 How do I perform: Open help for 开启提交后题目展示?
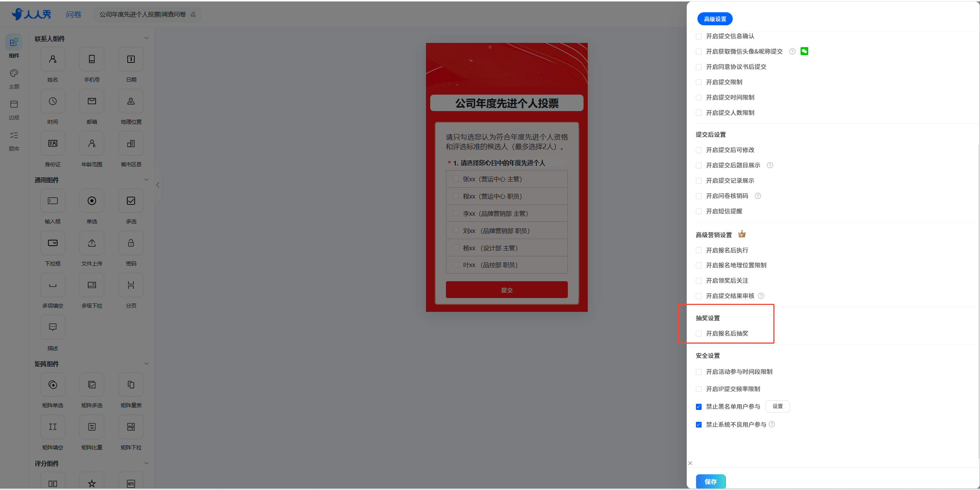coord(770,165)
